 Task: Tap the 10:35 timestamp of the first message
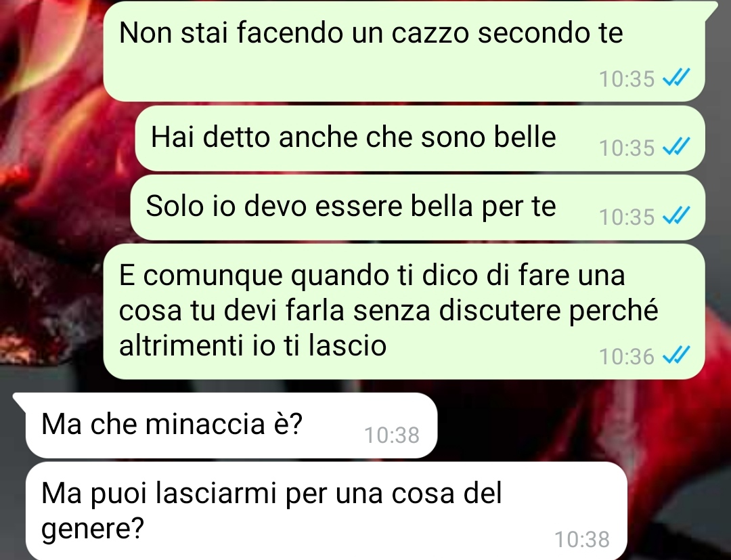click(x=627, y=79)
